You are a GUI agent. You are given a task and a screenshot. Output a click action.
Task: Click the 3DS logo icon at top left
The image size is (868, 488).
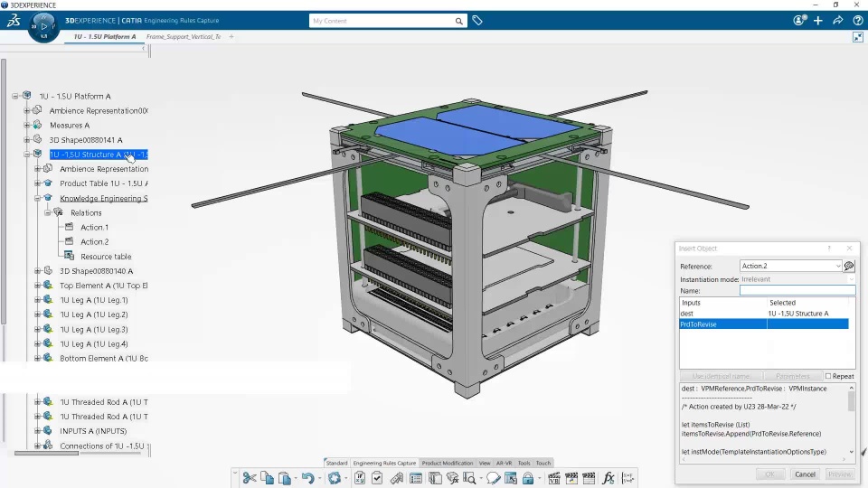tap(14, 21)
